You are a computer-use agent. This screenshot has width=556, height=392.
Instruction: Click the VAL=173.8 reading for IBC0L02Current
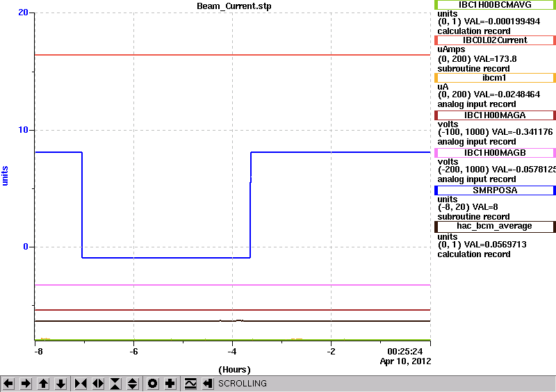point(495,59)
